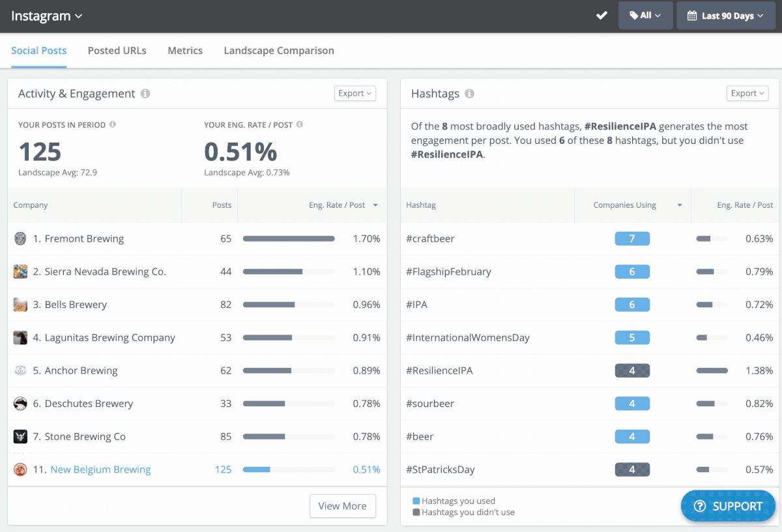Click the #beer hashtag label
The height and width of the screenshot is (532, 782).
(420, 436)
